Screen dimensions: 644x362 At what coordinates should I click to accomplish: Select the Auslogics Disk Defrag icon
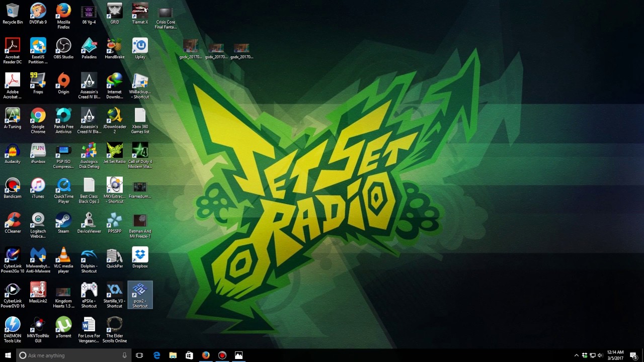pos(89,156)
